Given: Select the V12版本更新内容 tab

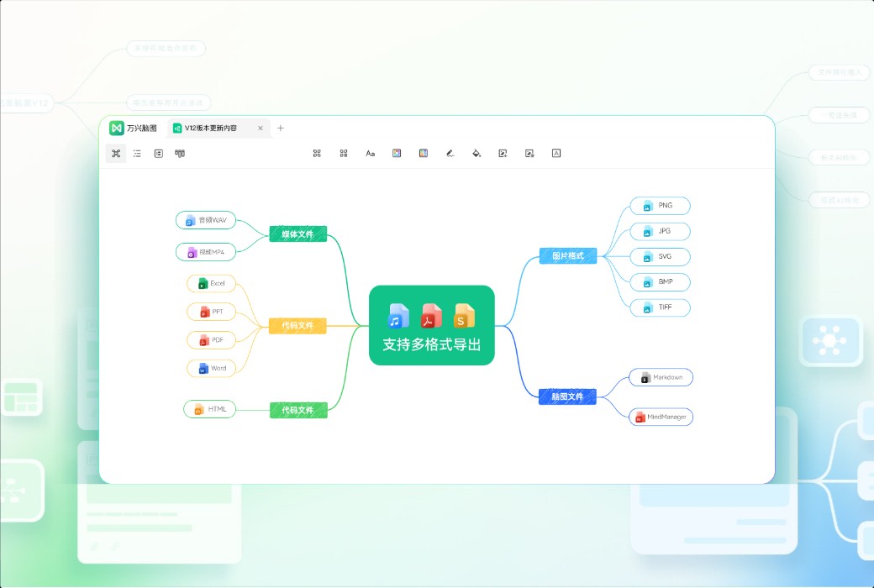Looking at the screenshot, I should 210,128.
